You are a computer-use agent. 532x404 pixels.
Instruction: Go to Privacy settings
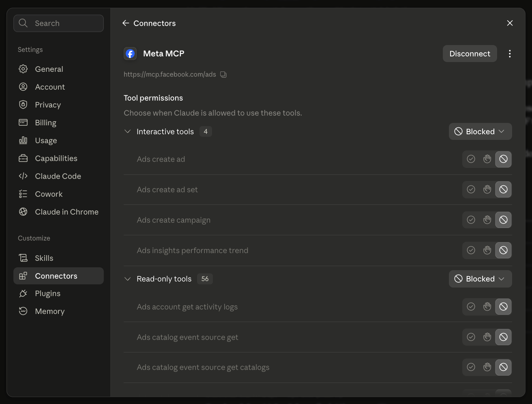pyautogui.click(x=58, y=105)
